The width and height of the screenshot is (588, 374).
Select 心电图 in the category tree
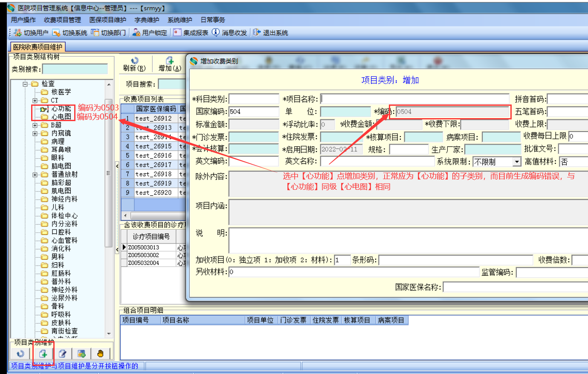coord(61,117)
